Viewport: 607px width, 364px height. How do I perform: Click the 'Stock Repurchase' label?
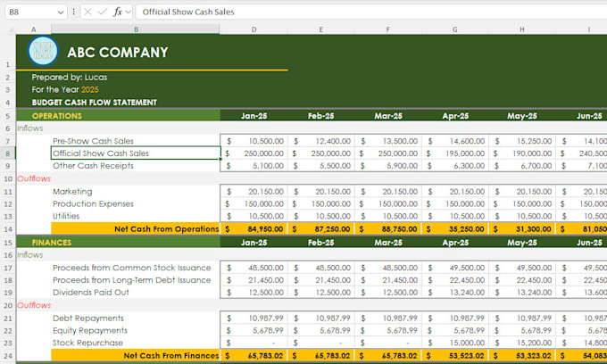tap(87, 343)
